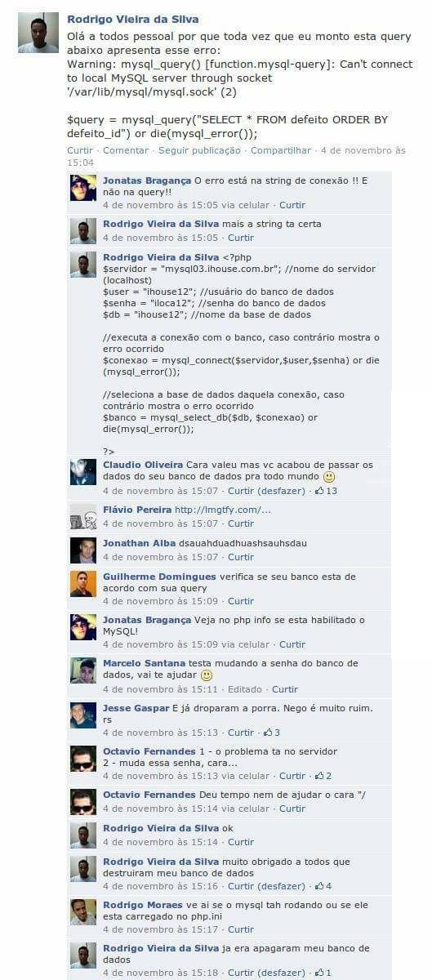Viewport: 432px width, 980px height.
Task: Click the thumbs-up icon showing 4 likes
Action: 319,885
